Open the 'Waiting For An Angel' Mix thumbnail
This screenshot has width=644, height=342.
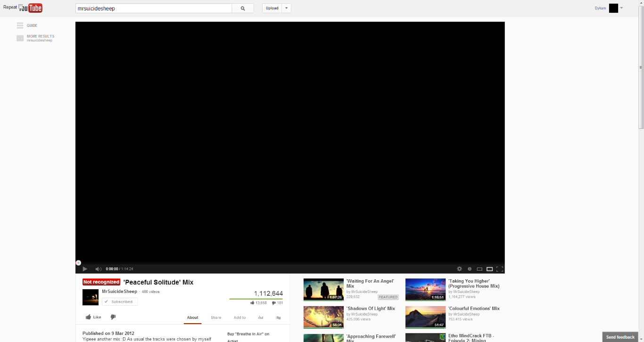coord(323,289)
